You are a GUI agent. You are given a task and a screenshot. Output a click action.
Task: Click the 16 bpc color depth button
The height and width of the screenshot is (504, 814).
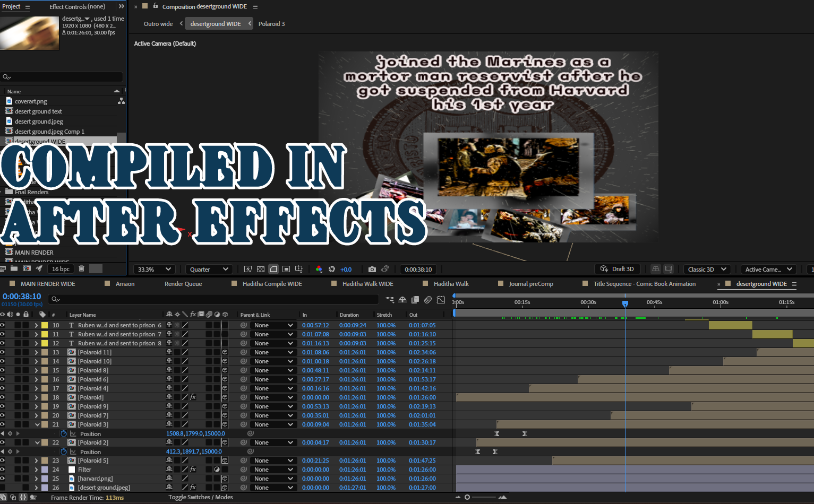[61, 269]
